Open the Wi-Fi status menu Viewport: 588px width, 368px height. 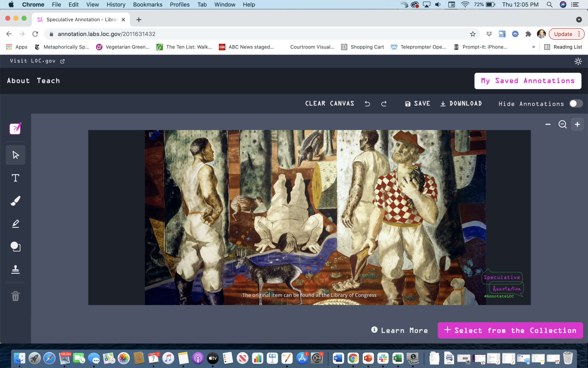tap(465, 5)
